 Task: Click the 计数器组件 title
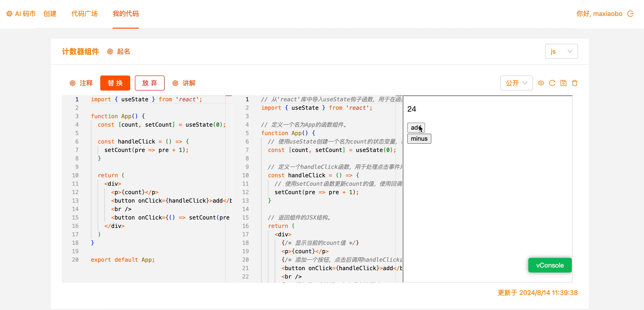pyautogui.click(x=81, y=52)
